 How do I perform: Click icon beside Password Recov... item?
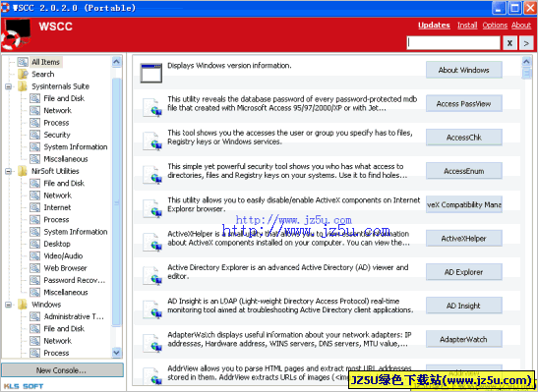34,280
